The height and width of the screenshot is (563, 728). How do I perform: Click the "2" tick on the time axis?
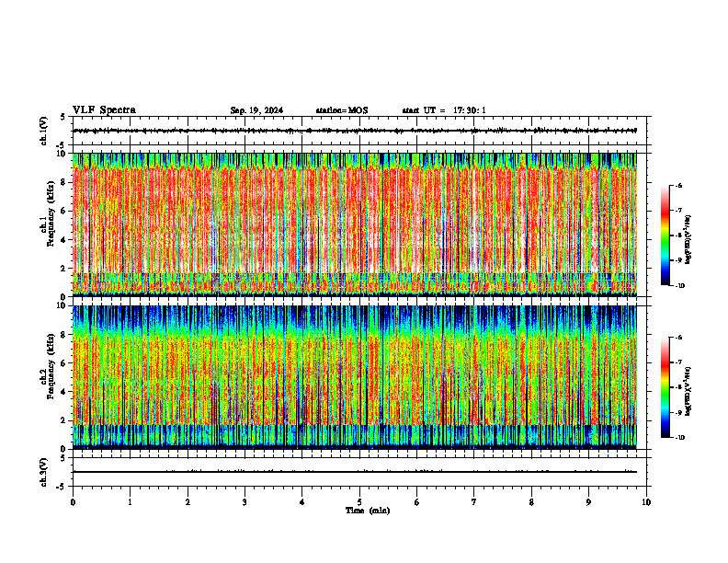[x=188, y=502]
